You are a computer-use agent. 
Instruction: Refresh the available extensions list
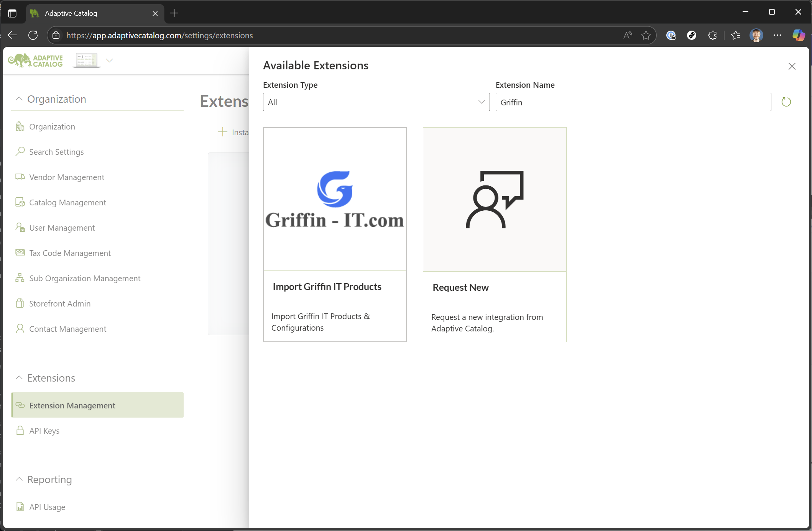(x=786, y=102)
